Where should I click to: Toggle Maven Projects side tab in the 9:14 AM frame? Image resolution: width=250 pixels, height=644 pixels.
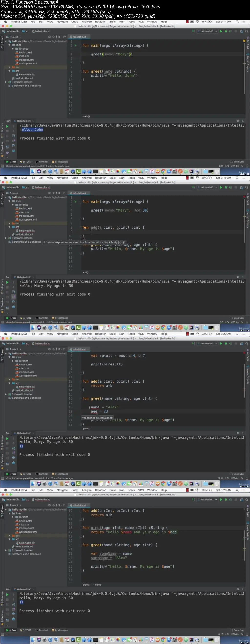[248, 62]
